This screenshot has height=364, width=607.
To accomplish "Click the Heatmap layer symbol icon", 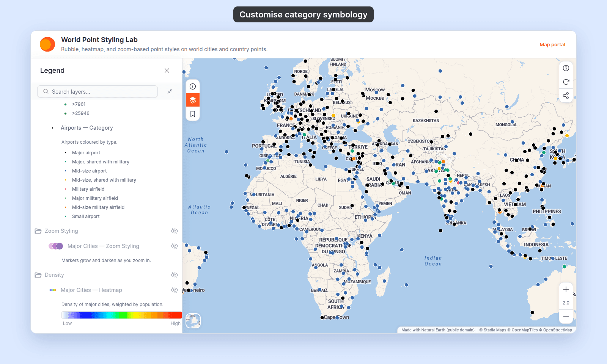I will click(53, 290).
